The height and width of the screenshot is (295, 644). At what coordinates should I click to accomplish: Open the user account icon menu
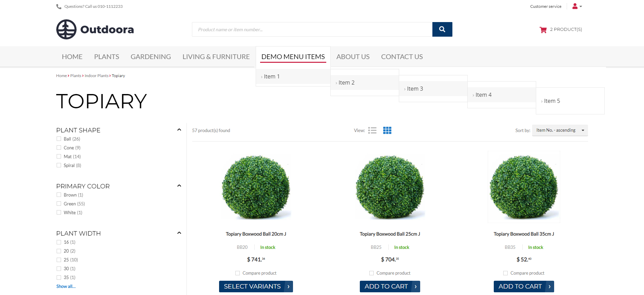click(577, 6)
